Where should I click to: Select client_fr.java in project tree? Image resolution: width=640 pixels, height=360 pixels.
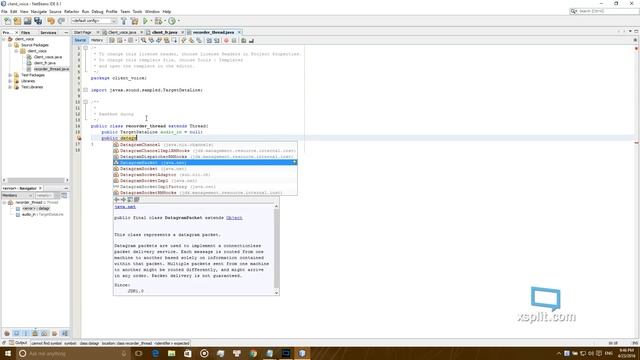(x=44, y=63)
